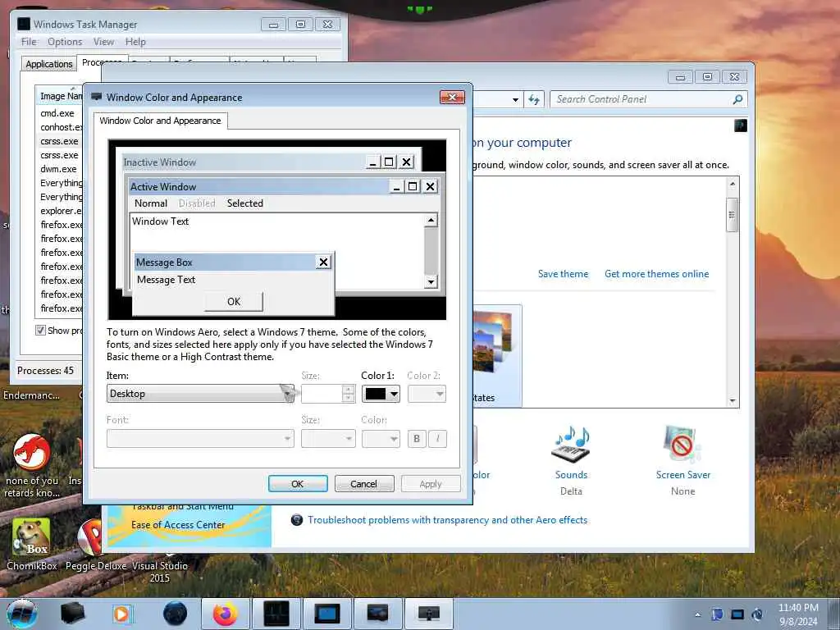Click the Save theme link
Image resolution: width=840 pixels, height=630 pixels.
click(563, 274)
